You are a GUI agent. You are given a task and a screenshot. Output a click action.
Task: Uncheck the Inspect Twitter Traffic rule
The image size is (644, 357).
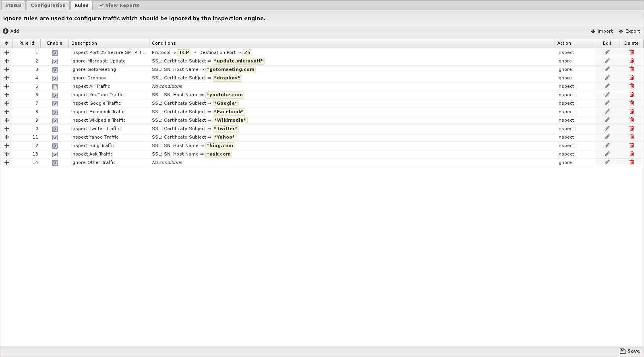point(55,129)
